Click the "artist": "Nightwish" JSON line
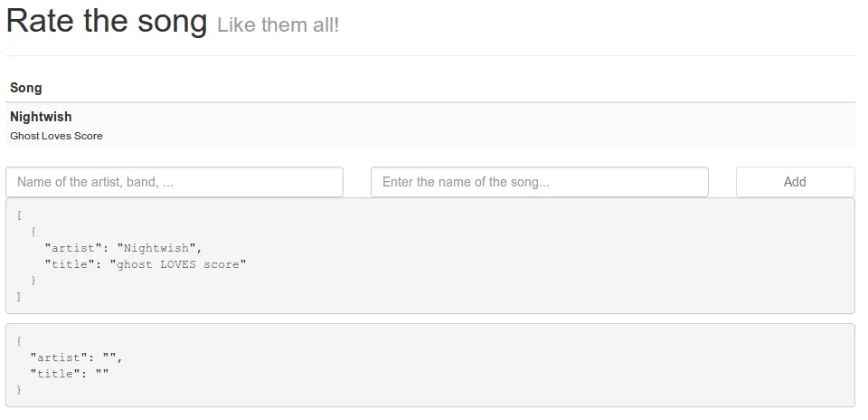 [x=124, y=248]
